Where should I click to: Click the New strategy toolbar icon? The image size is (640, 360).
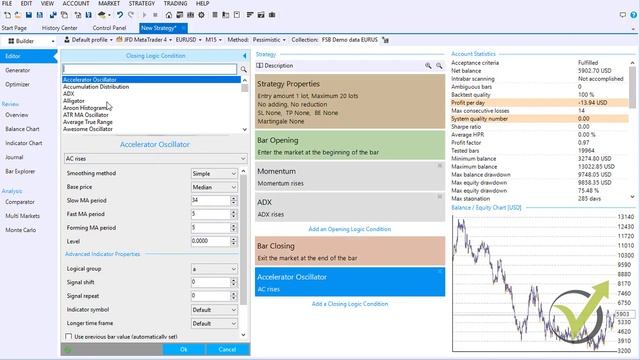tap(7, 15)
